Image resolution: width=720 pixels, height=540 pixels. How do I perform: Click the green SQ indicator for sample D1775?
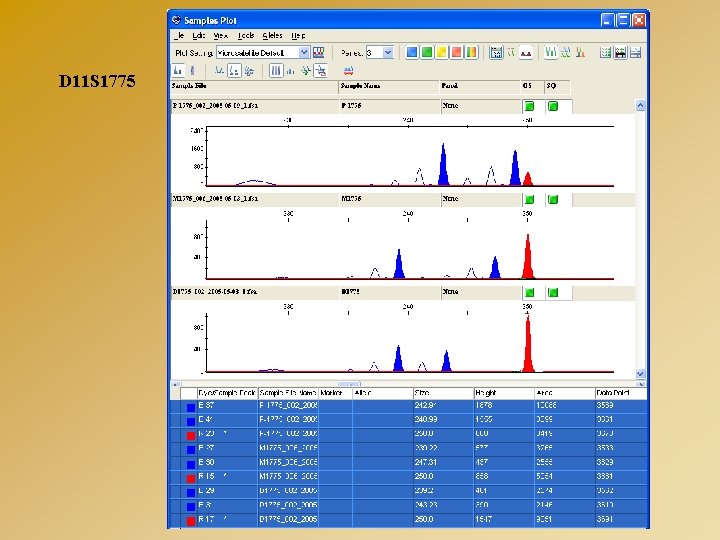[x=553, y=293]
